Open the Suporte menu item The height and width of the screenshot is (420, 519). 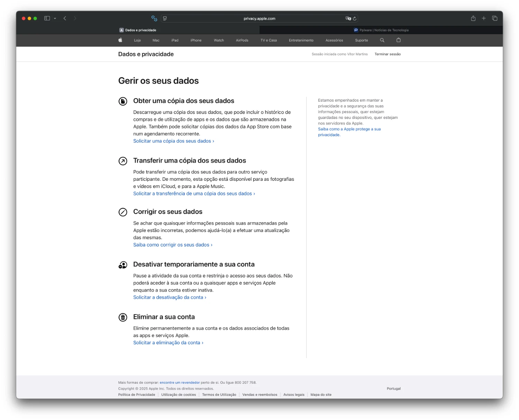point(361,40)
